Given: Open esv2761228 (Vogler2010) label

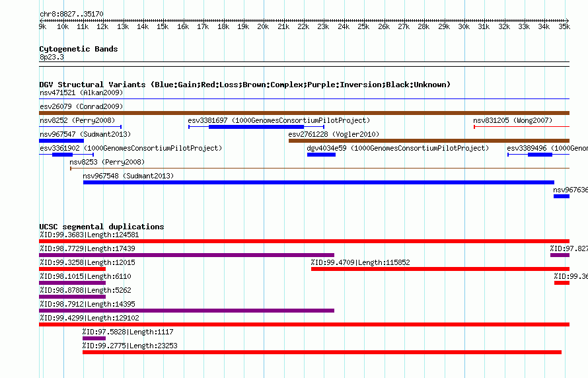Looking at the screenshot, I should 334,134.
